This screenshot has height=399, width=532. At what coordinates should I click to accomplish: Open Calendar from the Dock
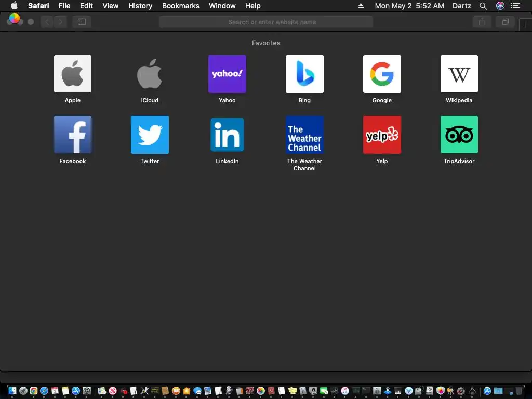tap(55, 391)
